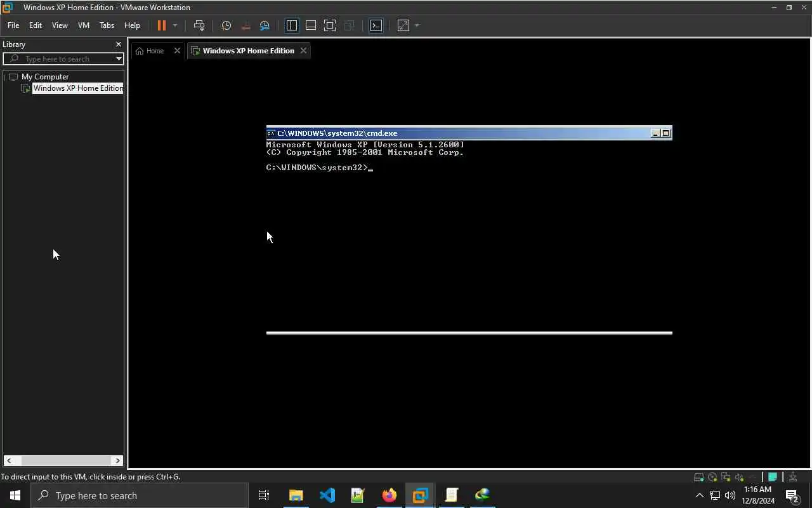Image resolution: width=812 pixels, height=508 pixels.
Task: Open stretch guest dropdown arrow
Action: (x=417, y=25)
